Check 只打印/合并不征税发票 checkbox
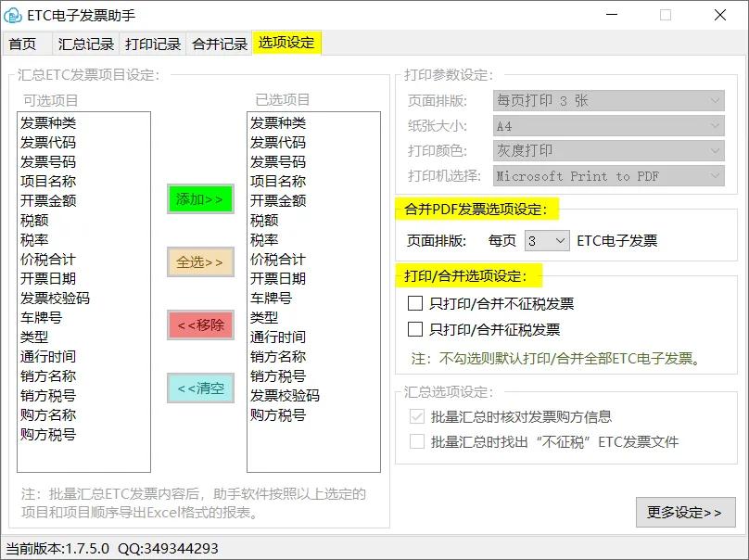Screen dimensions: 749x560 [x=415, y=303]
